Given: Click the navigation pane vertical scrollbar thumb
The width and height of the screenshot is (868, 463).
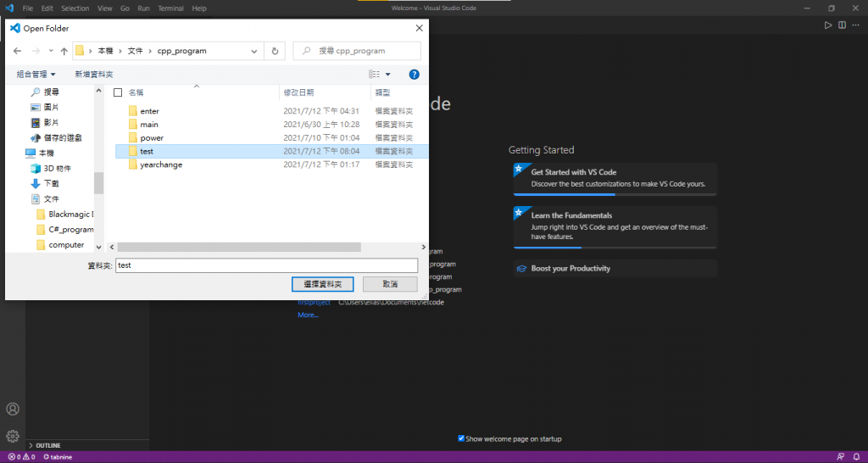Looking at the screenshot, I should [x=99, y=183].
